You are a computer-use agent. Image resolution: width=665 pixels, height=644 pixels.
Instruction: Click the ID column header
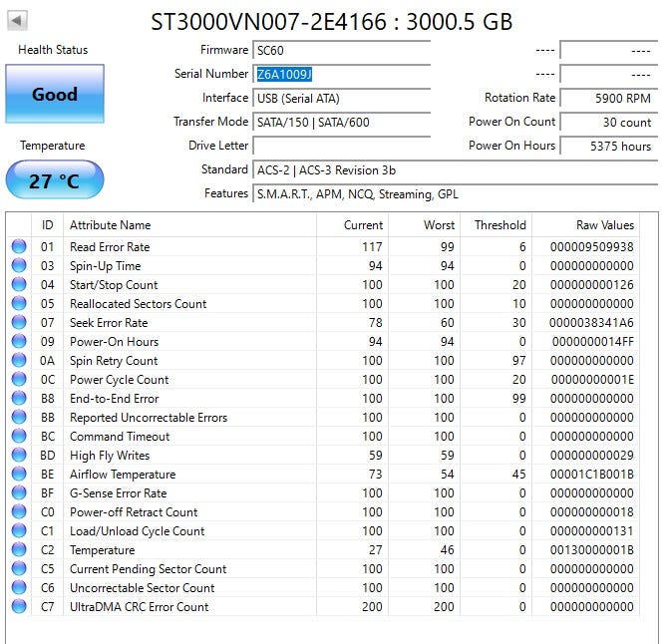pos(48,224)
